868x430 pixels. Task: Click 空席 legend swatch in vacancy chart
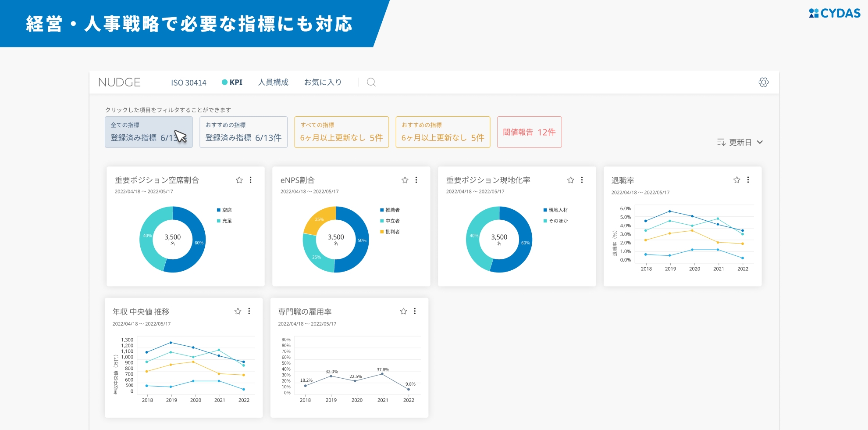[218, 210]
